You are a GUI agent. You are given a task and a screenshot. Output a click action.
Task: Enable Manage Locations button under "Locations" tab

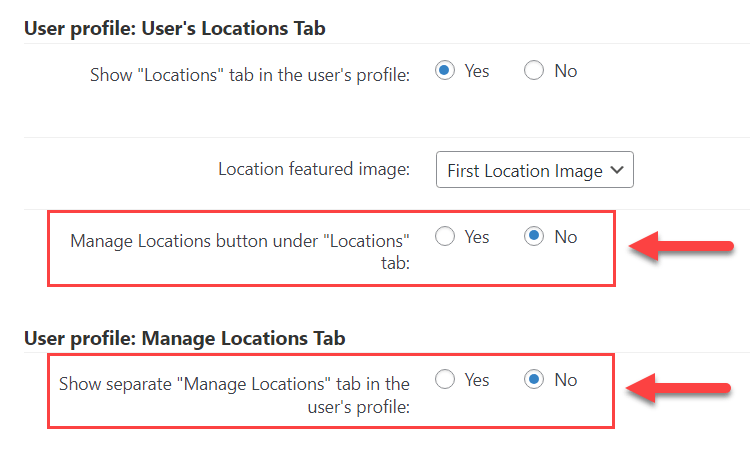pyautogui.click(x=445, y=237)
